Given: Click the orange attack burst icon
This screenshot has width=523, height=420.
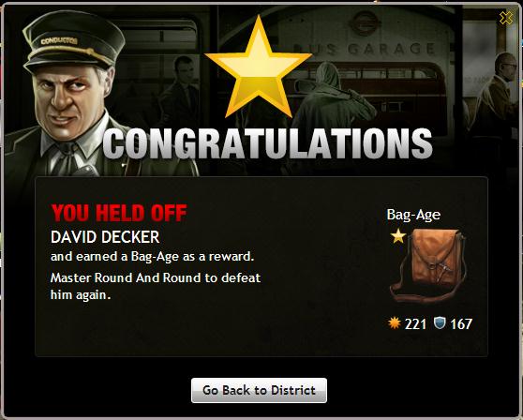Looking at the screenshot, I should point(395,322).
